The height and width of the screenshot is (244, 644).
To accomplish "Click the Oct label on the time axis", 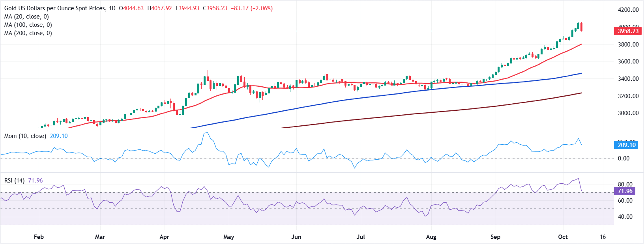I will 563,237.
